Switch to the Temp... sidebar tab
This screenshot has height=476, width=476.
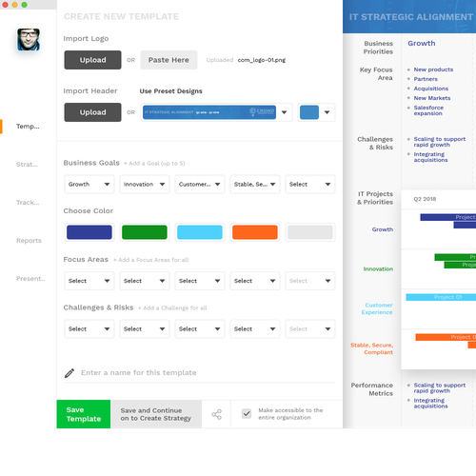tap(28, 127)
